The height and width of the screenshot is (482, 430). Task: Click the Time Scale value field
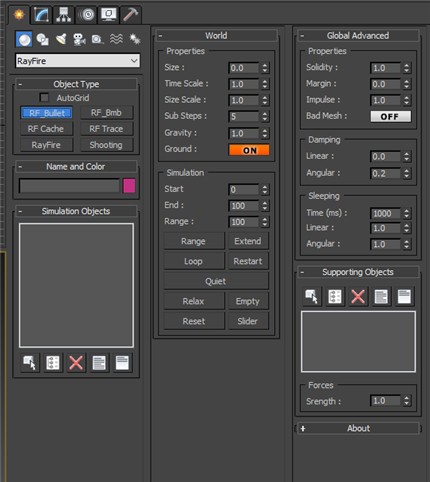click(244, 84)
